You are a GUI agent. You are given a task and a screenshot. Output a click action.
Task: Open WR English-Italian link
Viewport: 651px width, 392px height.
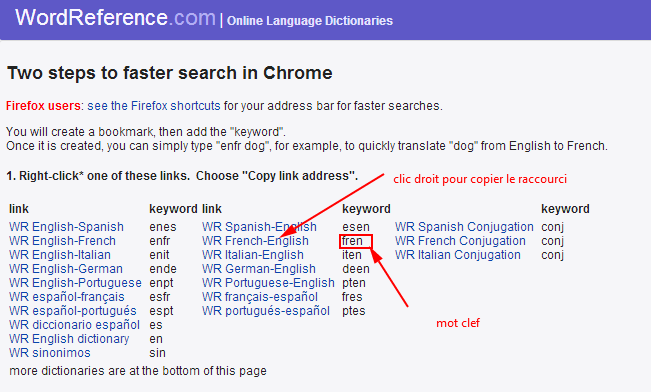(60, 255)
